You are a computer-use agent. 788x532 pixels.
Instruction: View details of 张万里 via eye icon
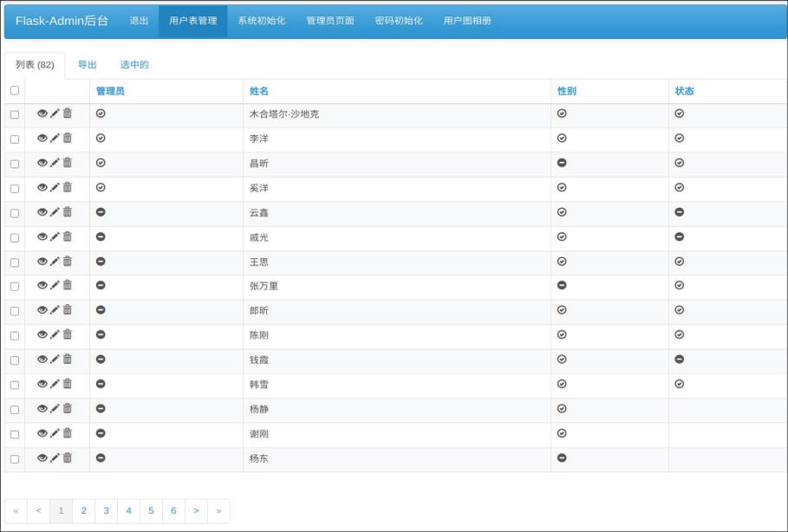[x=42, y=286]
